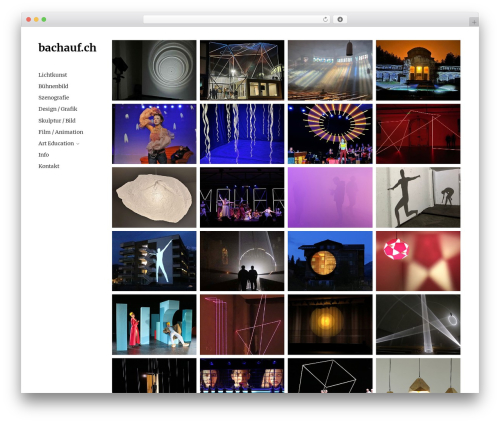Image resolution: width=500 pixels, height=423 pixels.
Task: Open the glowing orange sphere on stage thumbnail
Action: [330, 325]
